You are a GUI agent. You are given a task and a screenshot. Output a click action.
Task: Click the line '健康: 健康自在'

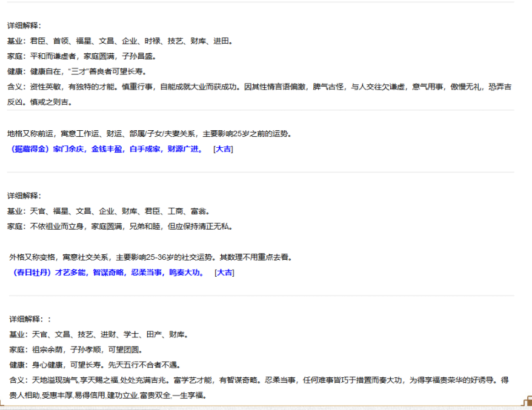click(x=77, y=71)
